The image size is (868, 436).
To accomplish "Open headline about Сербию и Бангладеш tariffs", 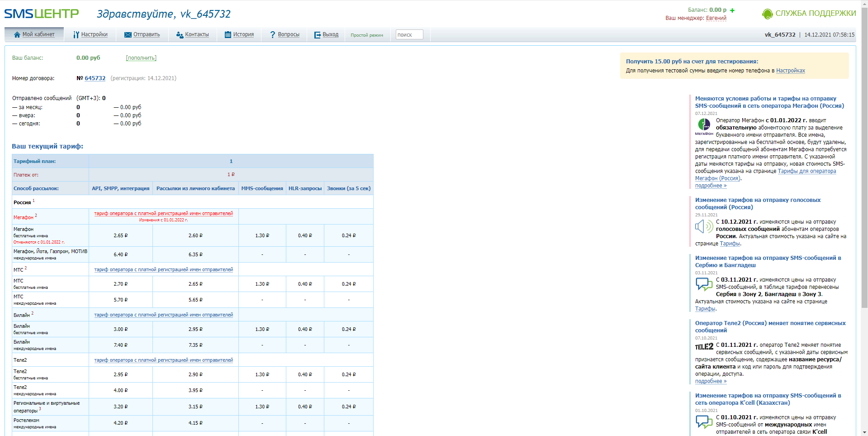I will click(768, 262).
